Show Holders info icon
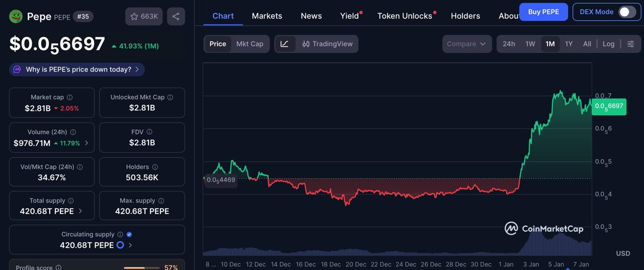Screen dimensions: 644x270 pyautogui.click(x=155, y=167)
